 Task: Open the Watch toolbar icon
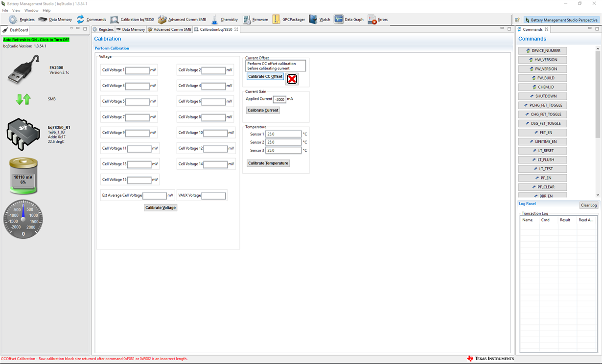313,20
